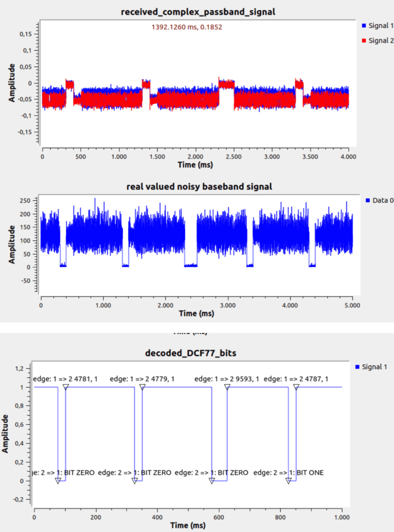Click the triangle marker for the BIT ONE tag
394x532 pixels.
pos(288,481)
